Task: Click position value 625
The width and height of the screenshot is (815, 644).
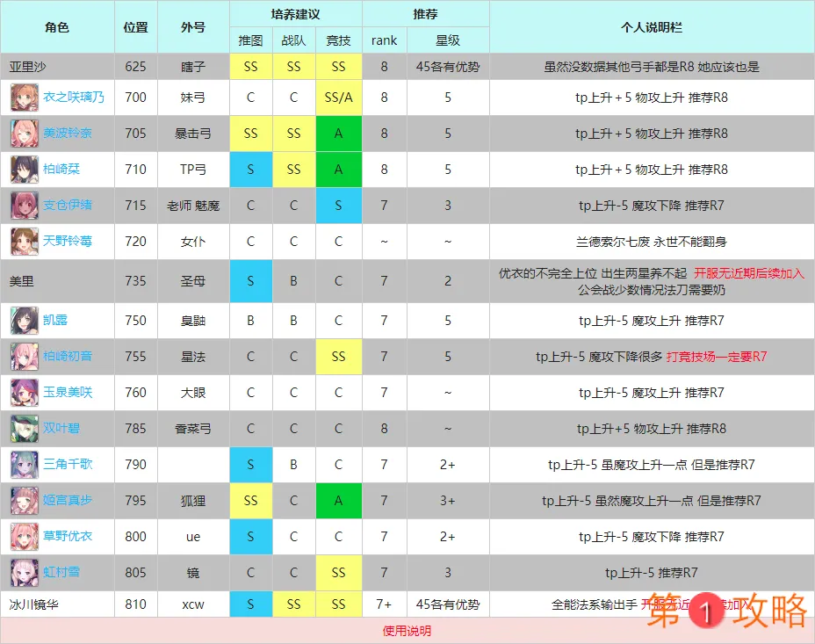Action: 135,67
